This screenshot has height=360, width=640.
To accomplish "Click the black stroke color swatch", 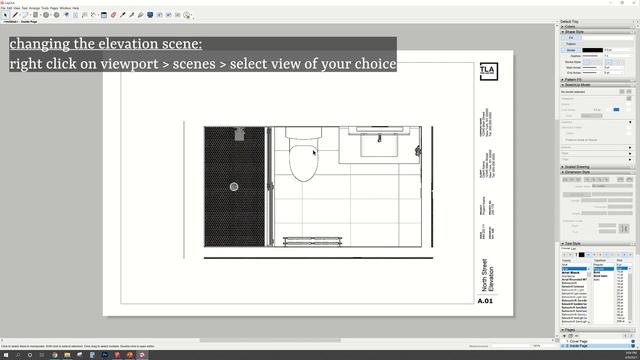I will (x=592, y=50).
